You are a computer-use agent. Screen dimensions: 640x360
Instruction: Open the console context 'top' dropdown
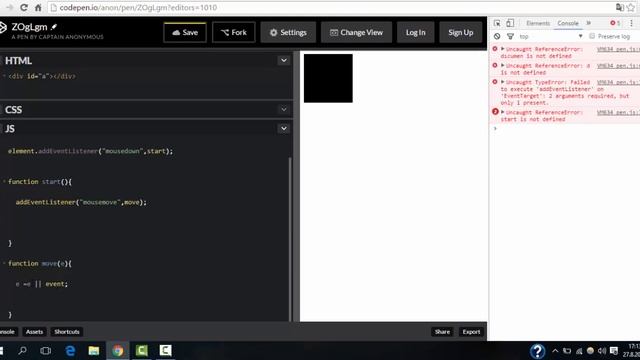(551, 36)
